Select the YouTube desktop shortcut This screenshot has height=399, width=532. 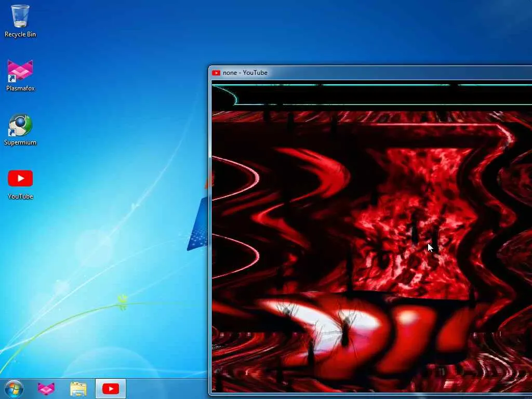20,184
